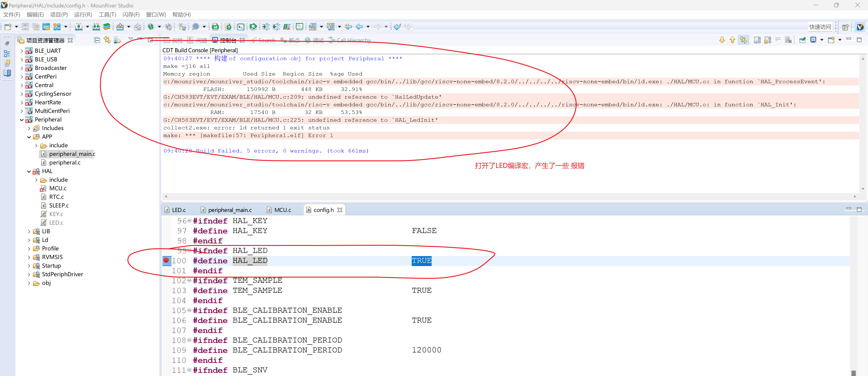
Task: Expand the Includes node
Action: pos(29,128)
